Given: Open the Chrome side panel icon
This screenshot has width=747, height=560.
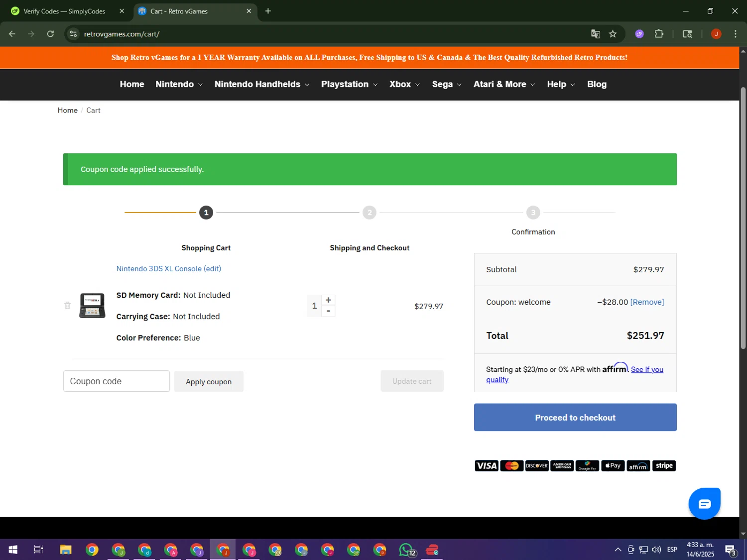Looking at the screenshot, I should [x=687, y=34].
